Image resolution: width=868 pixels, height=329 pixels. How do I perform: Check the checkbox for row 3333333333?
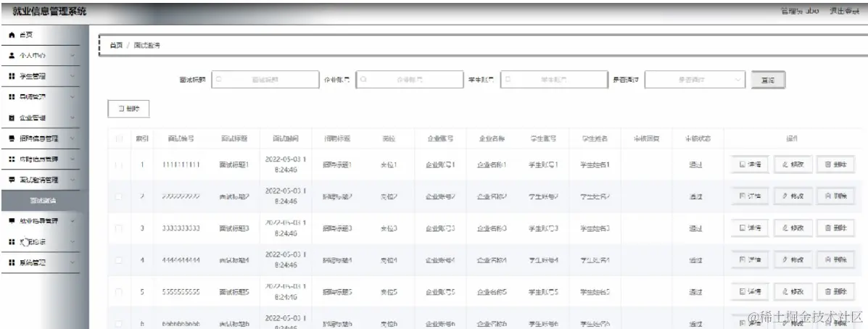[x=119, y=228]
